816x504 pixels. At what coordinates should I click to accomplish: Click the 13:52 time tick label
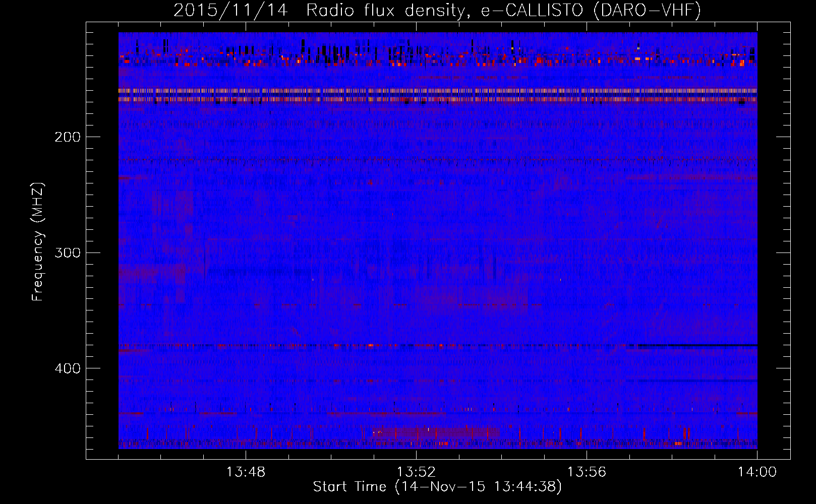[416, 472]
